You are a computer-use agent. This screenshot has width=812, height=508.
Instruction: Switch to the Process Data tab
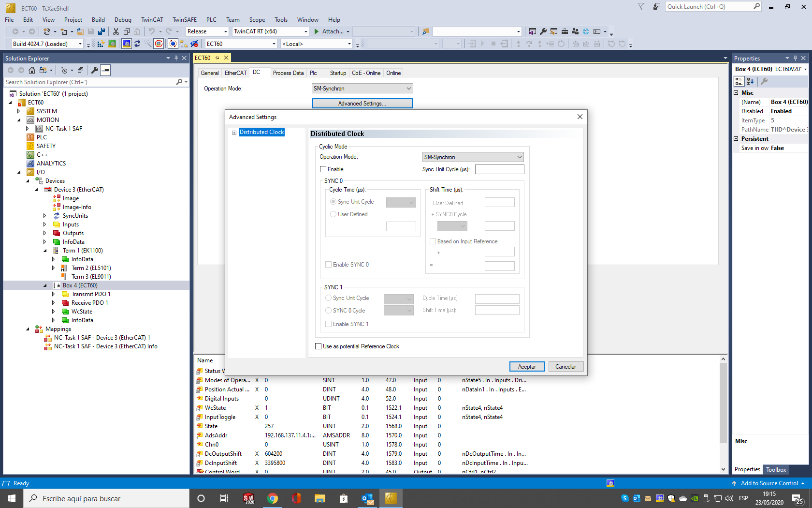point(288,73)
